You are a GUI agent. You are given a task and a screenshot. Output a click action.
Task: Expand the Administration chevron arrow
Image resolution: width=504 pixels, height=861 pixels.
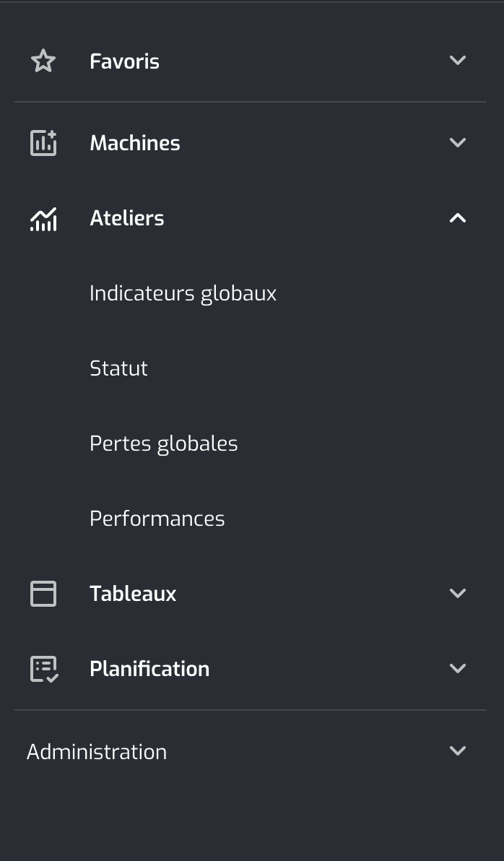pos(457,750)
